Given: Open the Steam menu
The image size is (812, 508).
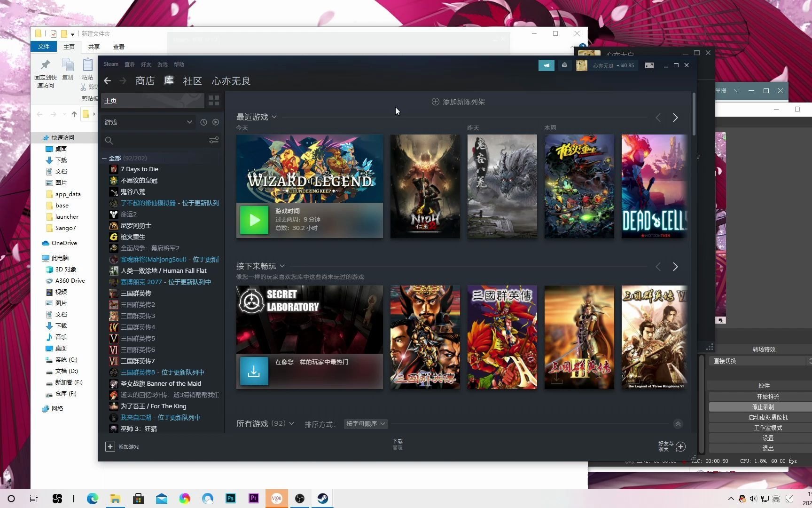Looking at the screenshot, I should click(111, 64).
